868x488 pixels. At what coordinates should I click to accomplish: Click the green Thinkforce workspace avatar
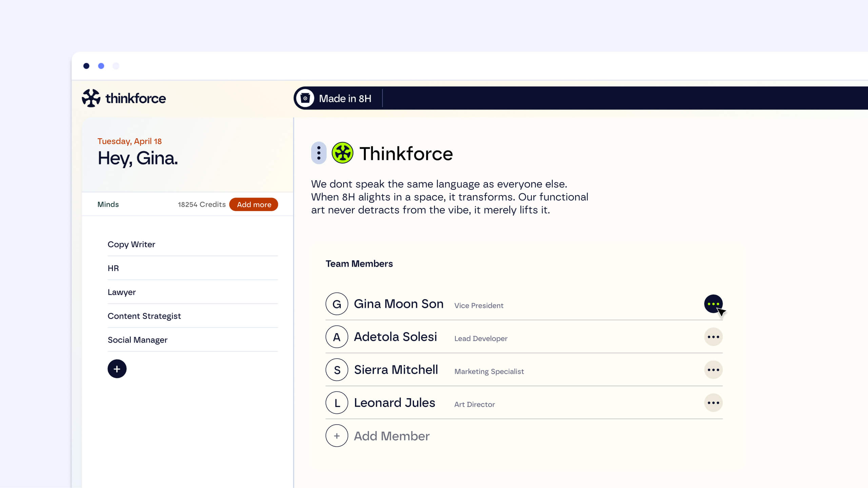[342, 153]
